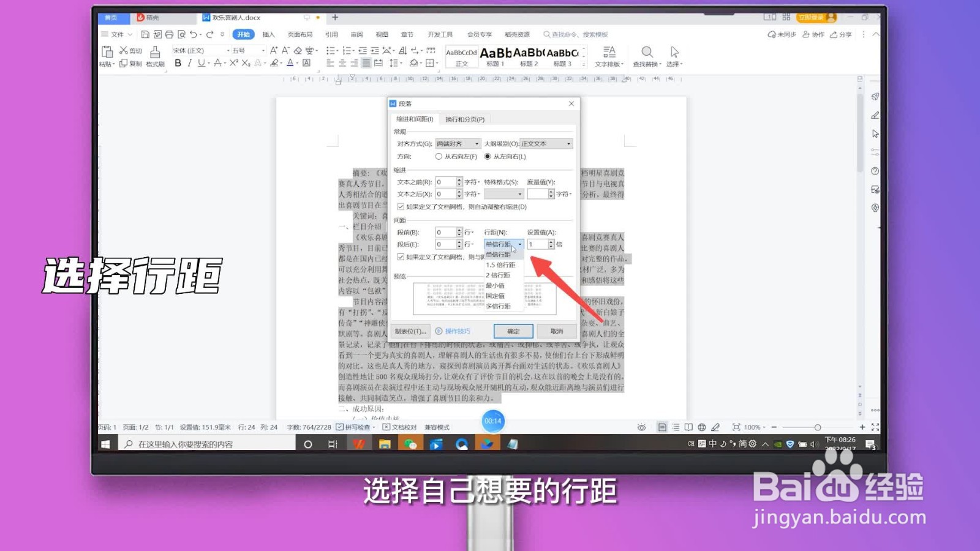
Task: Click the Italic formatting icon
Action: [190, 62]
